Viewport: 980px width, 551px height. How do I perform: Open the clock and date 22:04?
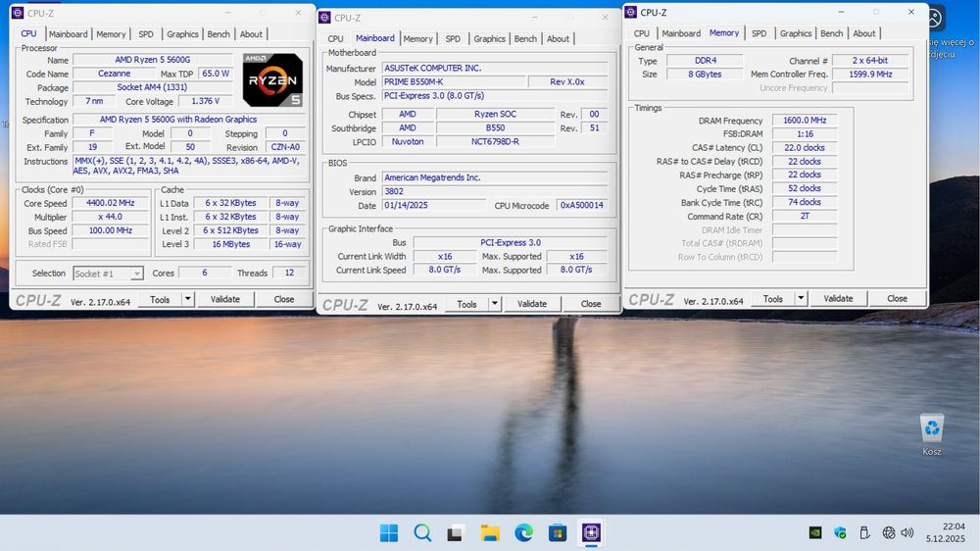(x=945, y=532)
